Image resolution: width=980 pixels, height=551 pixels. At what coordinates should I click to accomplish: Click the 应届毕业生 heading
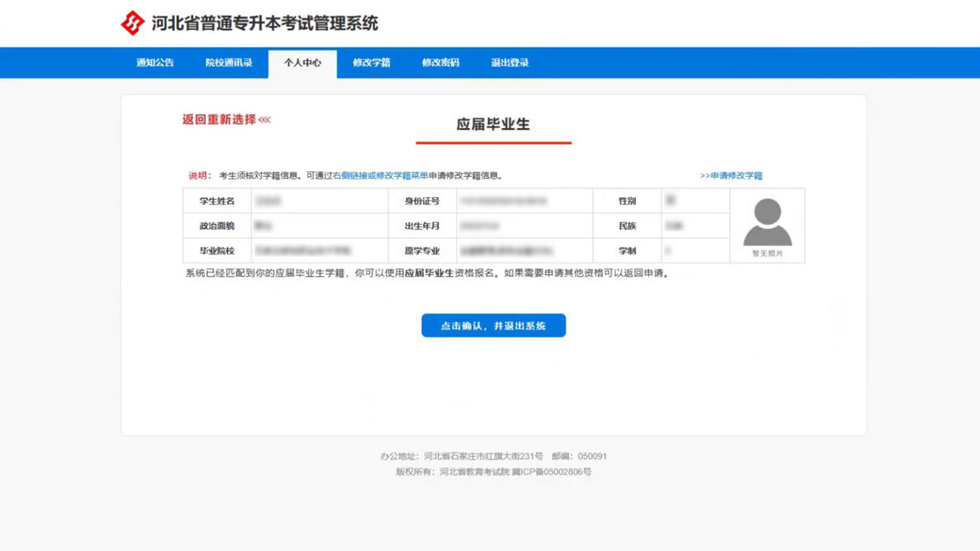[493, 124]
